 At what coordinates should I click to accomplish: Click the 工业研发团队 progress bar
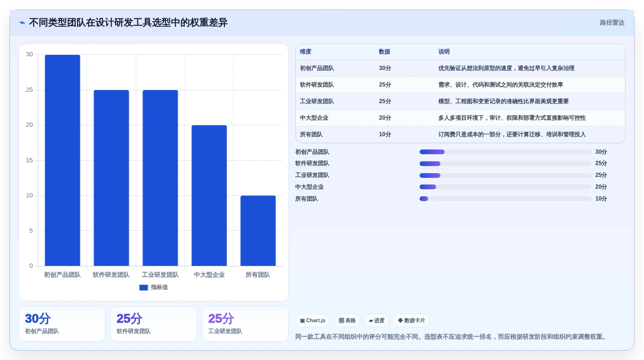(x=506, y=176)
